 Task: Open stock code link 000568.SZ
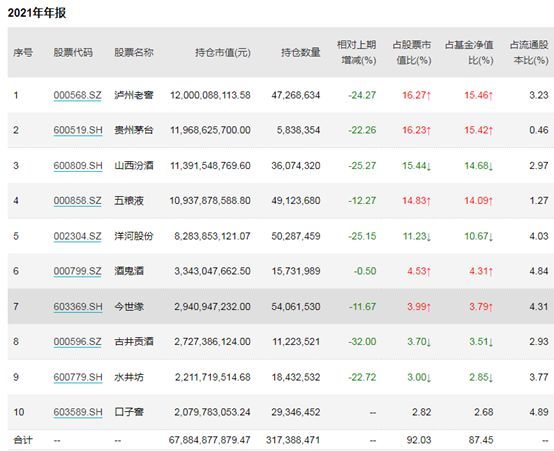(x=78, y=95)
